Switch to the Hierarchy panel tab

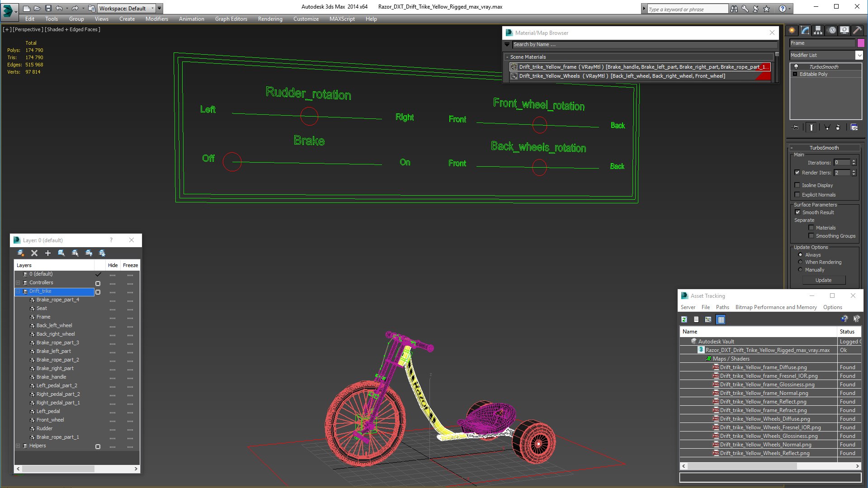coord(818,30)
